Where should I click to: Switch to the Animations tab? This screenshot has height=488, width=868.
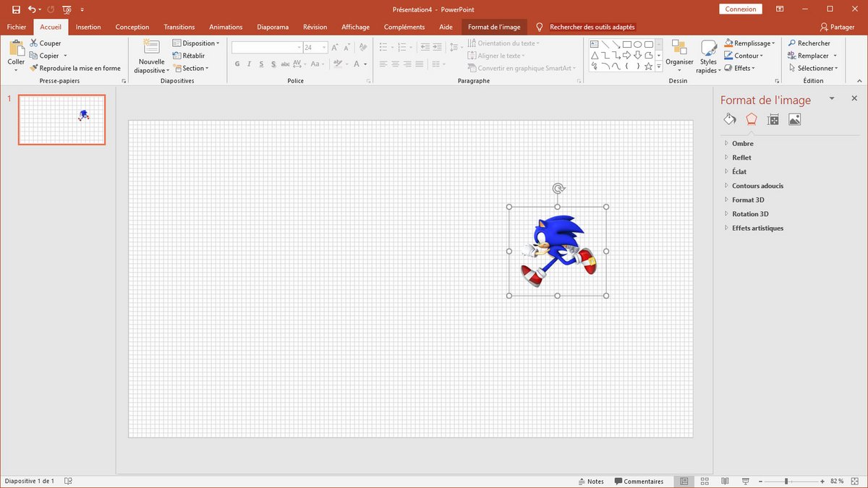[226, 27]
